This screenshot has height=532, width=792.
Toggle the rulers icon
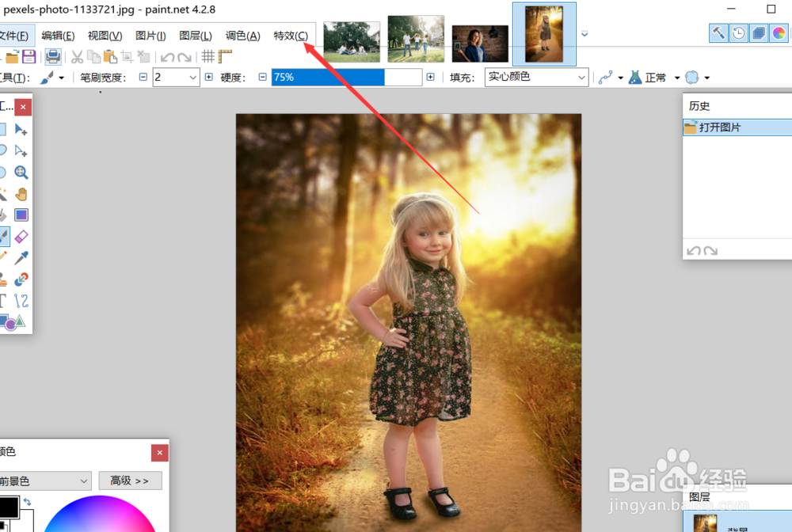coord(225,56)
